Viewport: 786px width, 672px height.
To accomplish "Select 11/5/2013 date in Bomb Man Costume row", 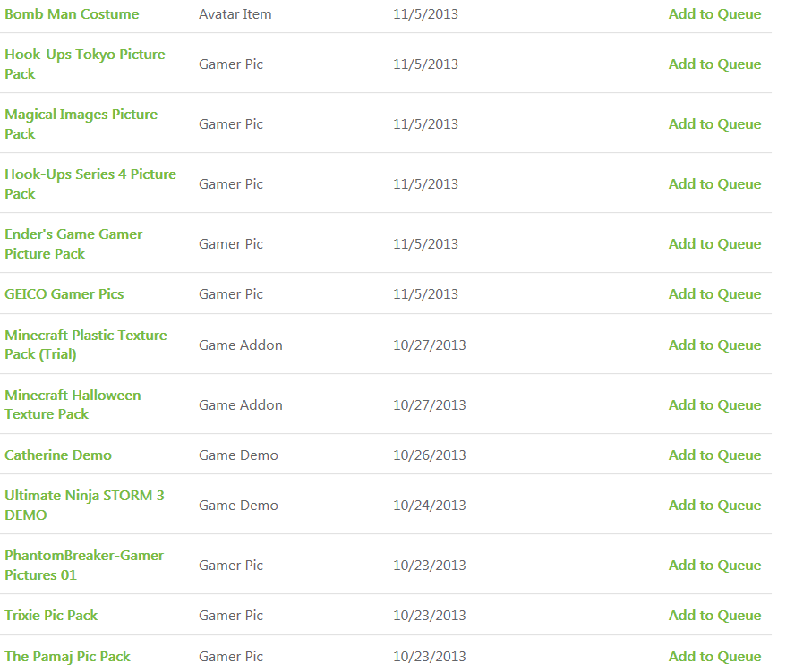I will tap(425, 14).
